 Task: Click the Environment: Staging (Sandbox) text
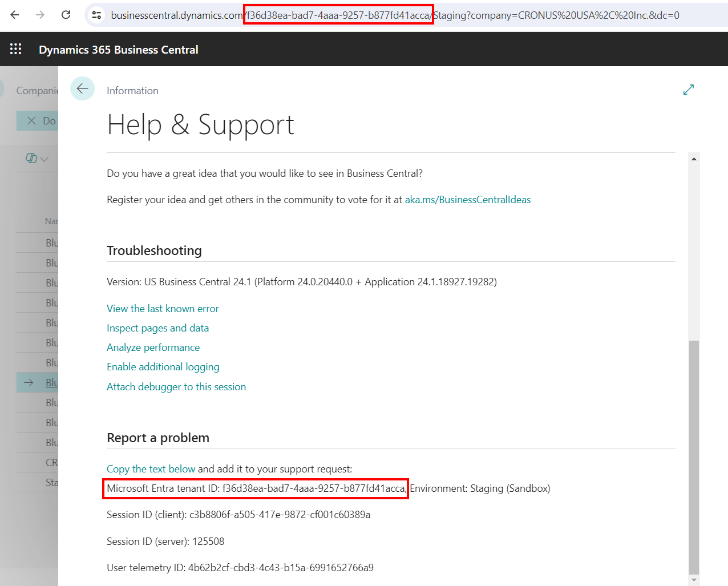point(480,488)
